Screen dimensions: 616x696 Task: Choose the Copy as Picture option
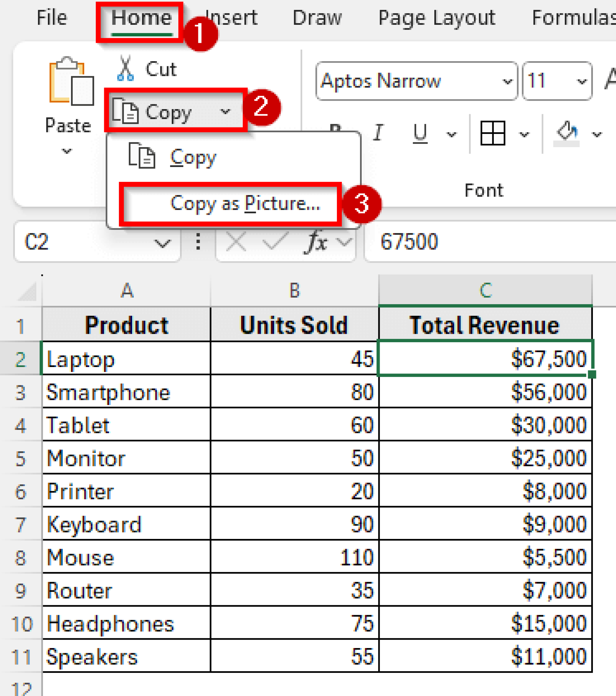(x=245, y=204)
